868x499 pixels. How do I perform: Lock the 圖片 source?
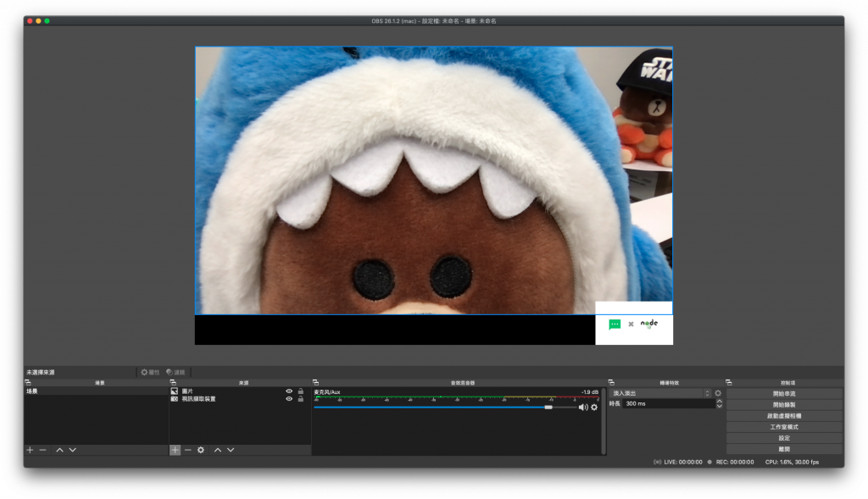point(301,391)
